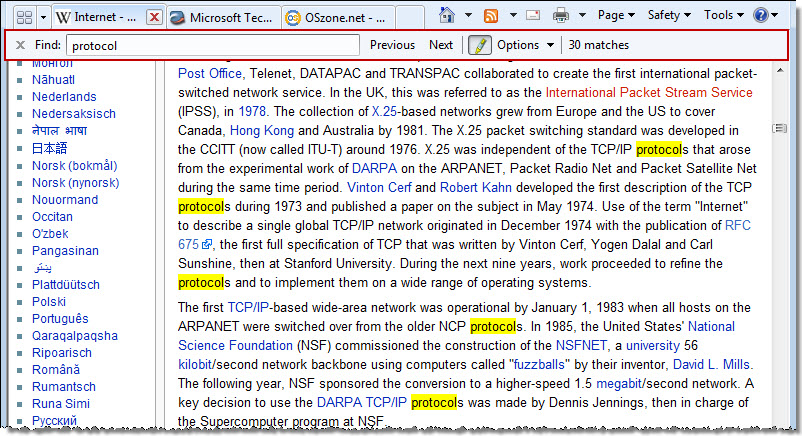The image size is (802, 436).
Task: Open the Find Options dropdown
Action: tap(525, 45)
